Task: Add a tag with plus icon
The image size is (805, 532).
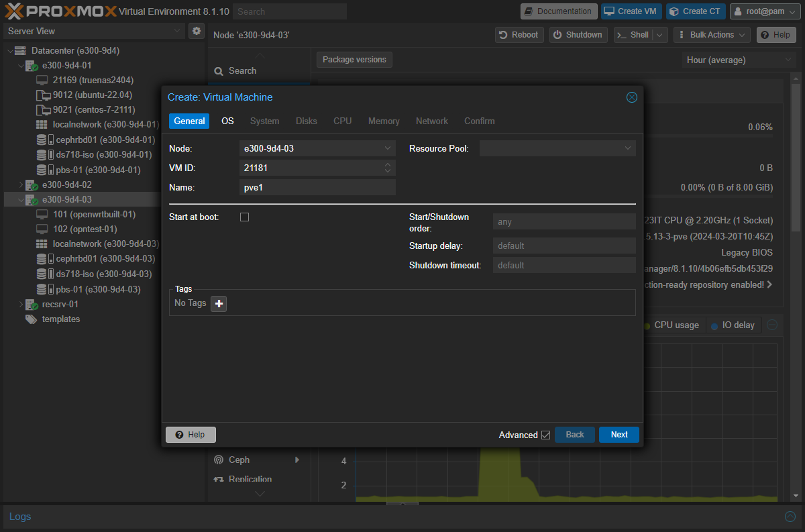Action: 219,304
